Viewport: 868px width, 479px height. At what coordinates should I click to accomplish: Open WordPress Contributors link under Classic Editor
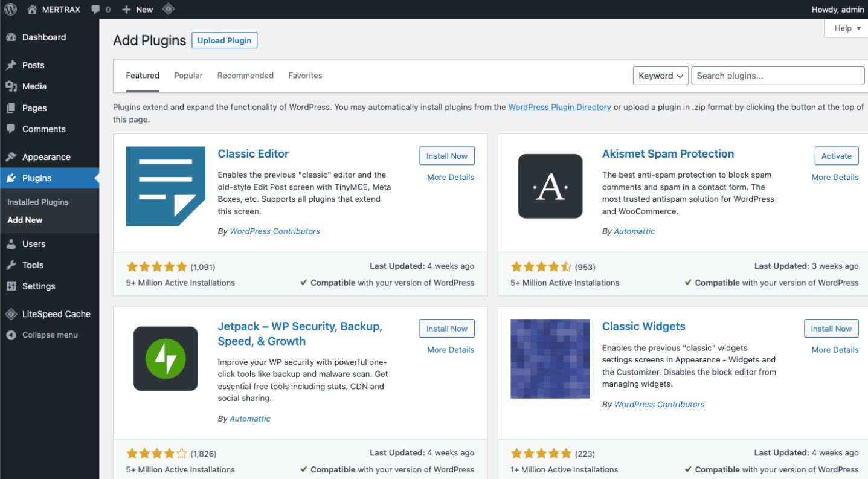[x=275, y=231]
